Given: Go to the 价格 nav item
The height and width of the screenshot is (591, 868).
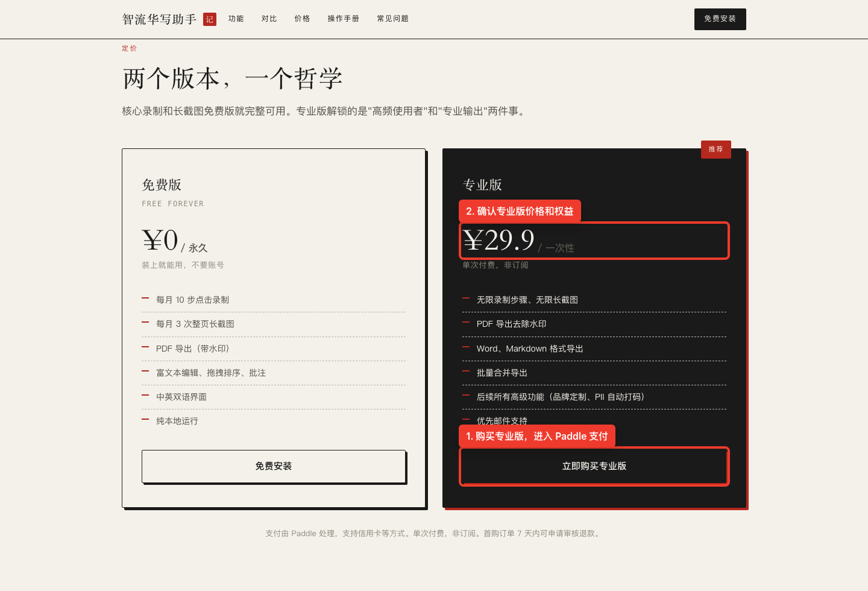Looking at the screenshot, I should 303,19.
